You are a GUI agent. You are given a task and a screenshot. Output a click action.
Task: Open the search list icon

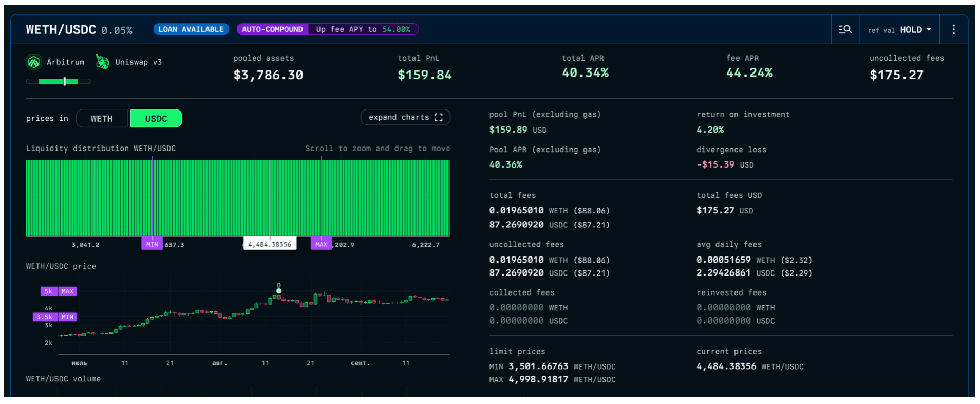[845, 30]
